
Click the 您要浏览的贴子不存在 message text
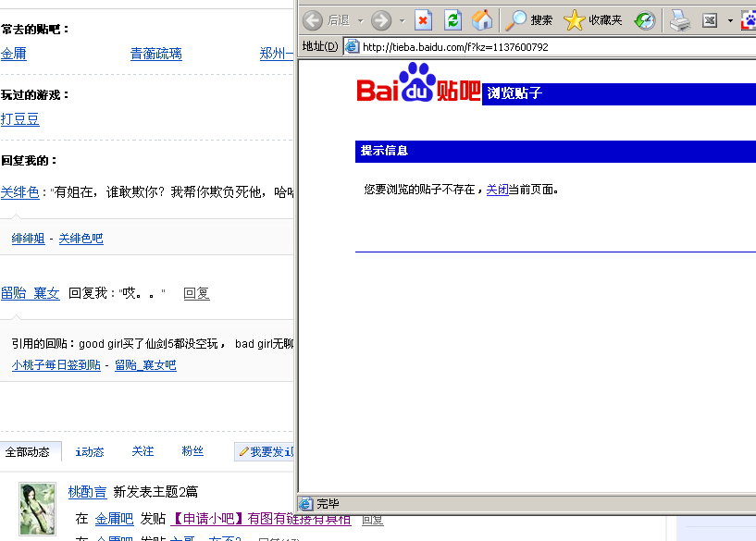[x=419, y=190]
